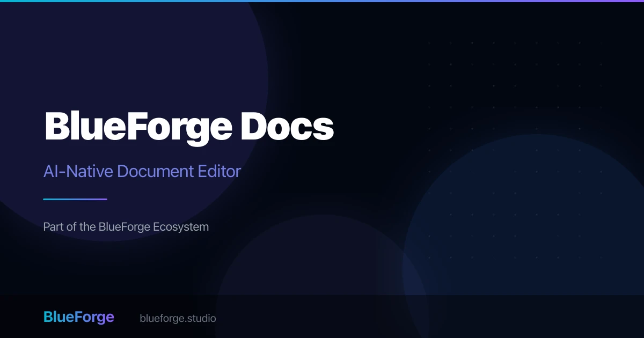Click the word BlueForge in the heading
The width and height of the screenshot is (644, 338).
tap(140, 127)
